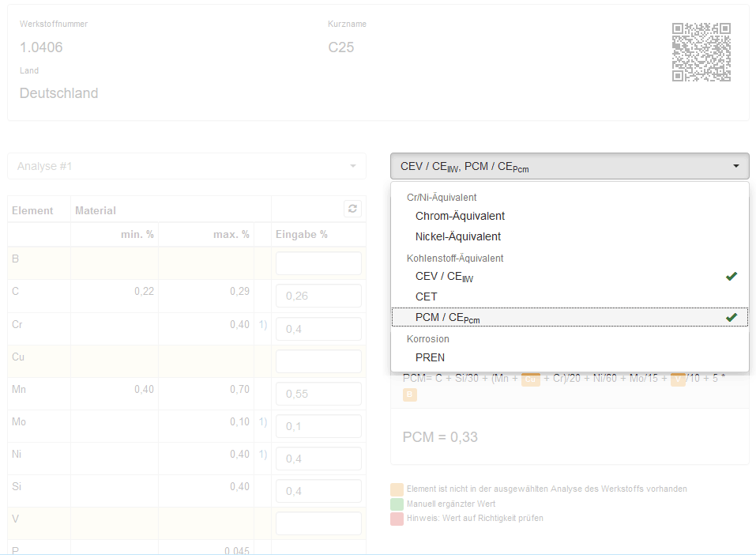Click the QR code image
This screenshot has width=756, height=555.
pyautogui.click(x=701, y=52)
